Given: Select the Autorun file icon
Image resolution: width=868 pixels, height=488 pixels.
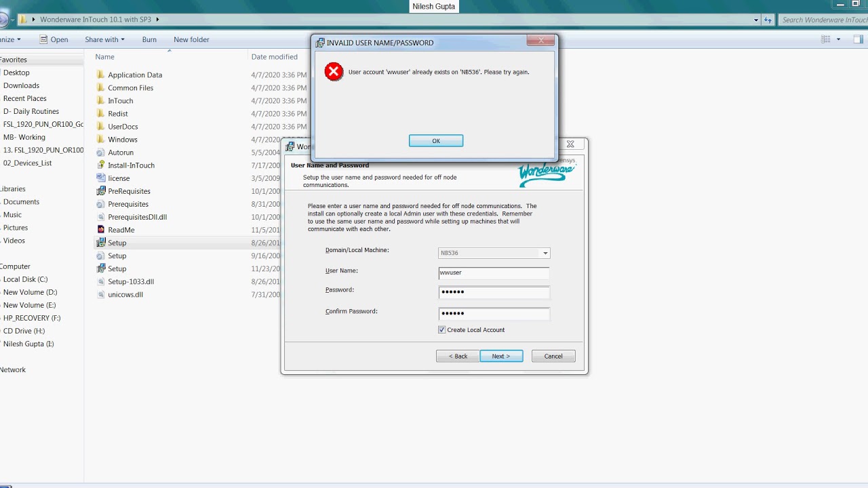Looking at the screenshot, I should coord(100,152).
